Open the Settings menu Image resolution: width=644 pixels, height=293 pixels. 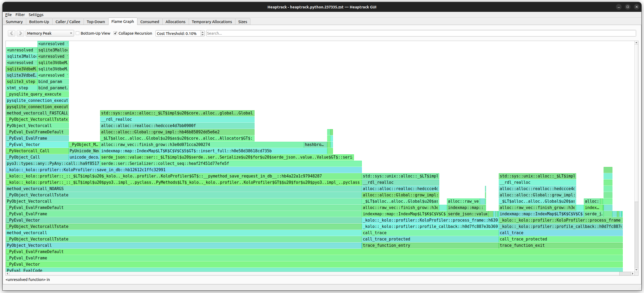tap(36, 15)
